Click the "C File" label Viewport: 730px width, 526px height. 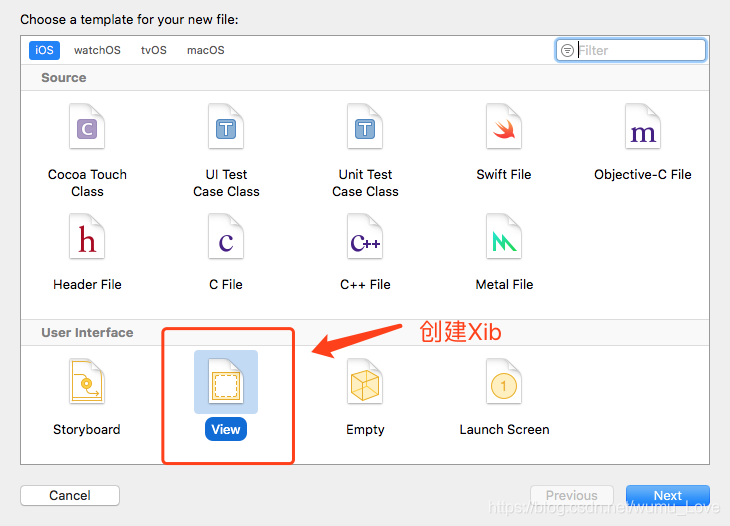point(226,284)
